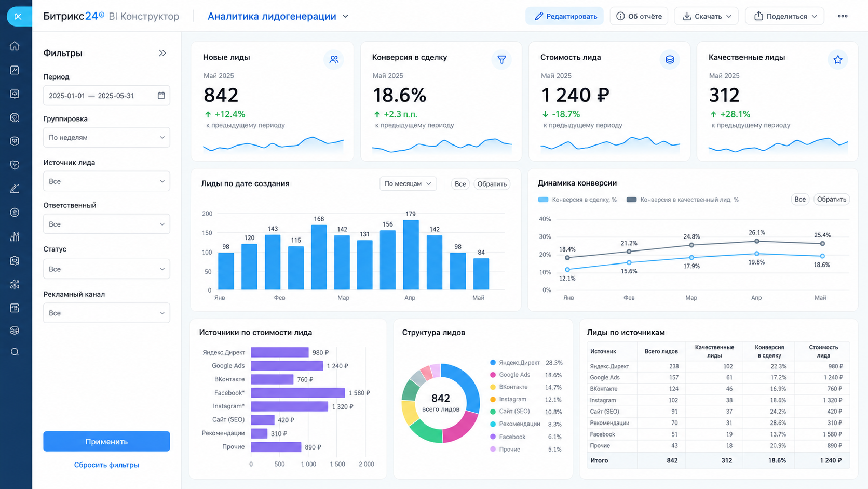Click the home icon in left sidebar
The width and height of the screenshot is (868, 489).
pyautogui.click(x=15, y=46)
